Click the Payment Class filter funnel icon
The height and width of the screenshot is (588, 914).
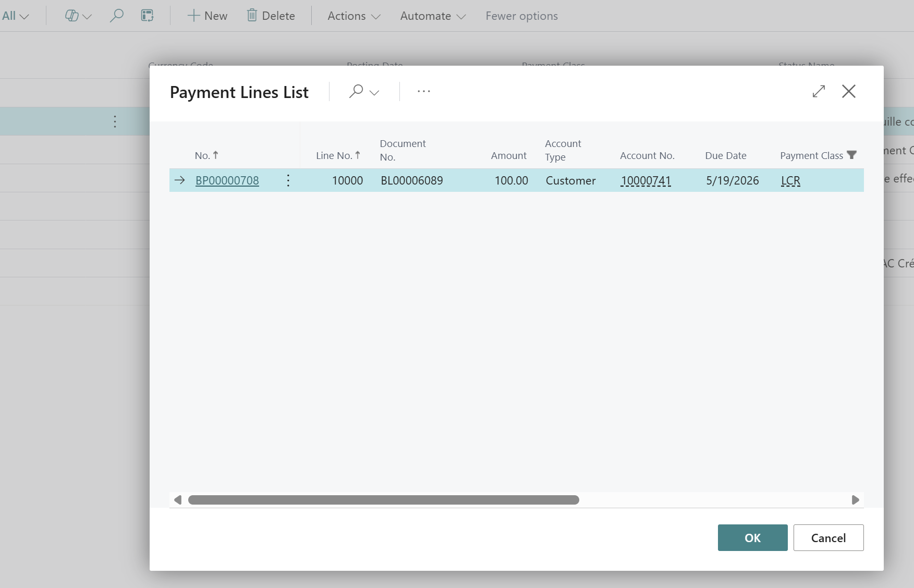(x=851, y=155)
